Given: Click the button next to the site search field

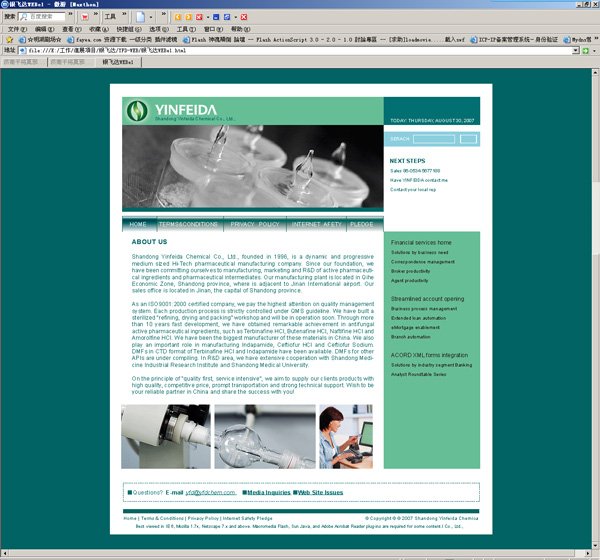Looking at the screenshot, I should point(468,139).
